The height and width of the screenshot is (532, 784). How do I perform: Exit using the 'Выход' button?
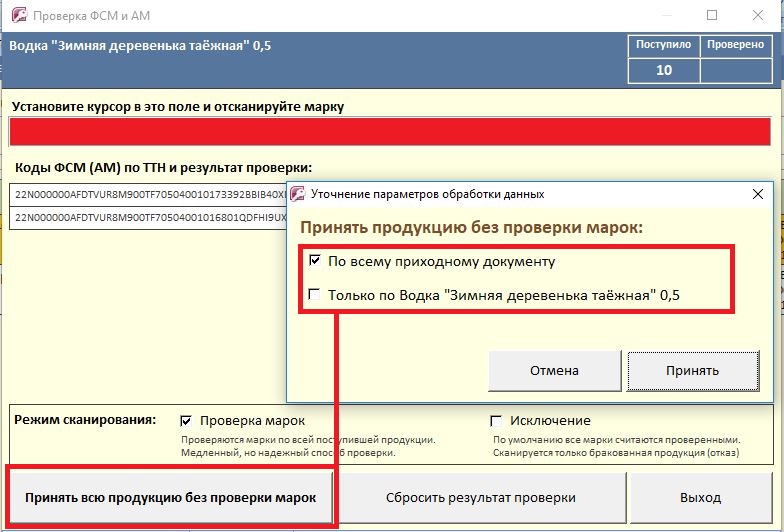pyautogui.click(x=700, y=497)
